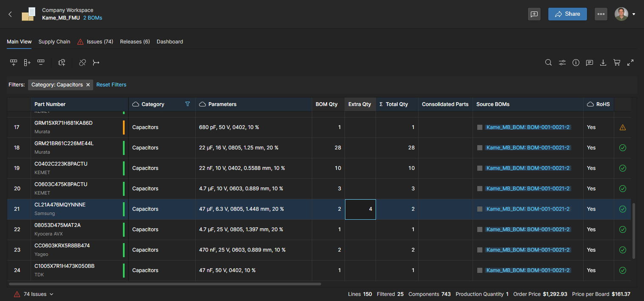Click the add row icon in toolbar
The height and width of the screenshot is (301, 644).
(x=14, y=63)
